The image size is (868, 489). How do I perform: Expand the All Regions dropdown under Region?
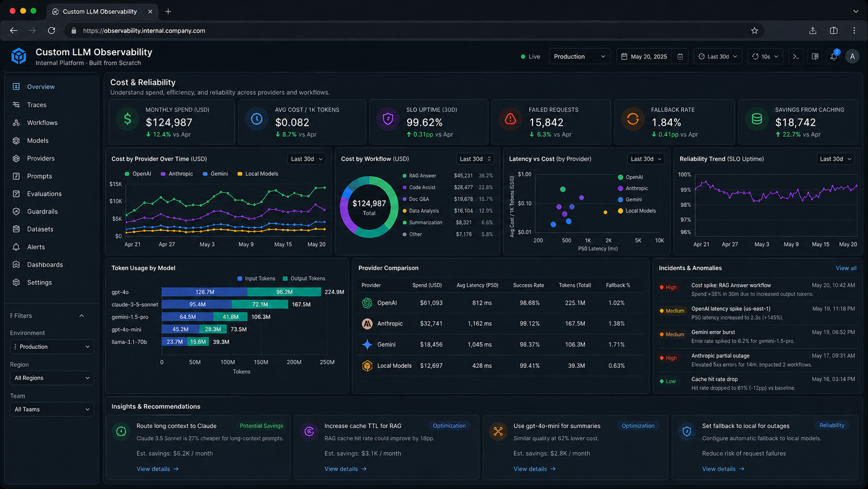point(51,378)
